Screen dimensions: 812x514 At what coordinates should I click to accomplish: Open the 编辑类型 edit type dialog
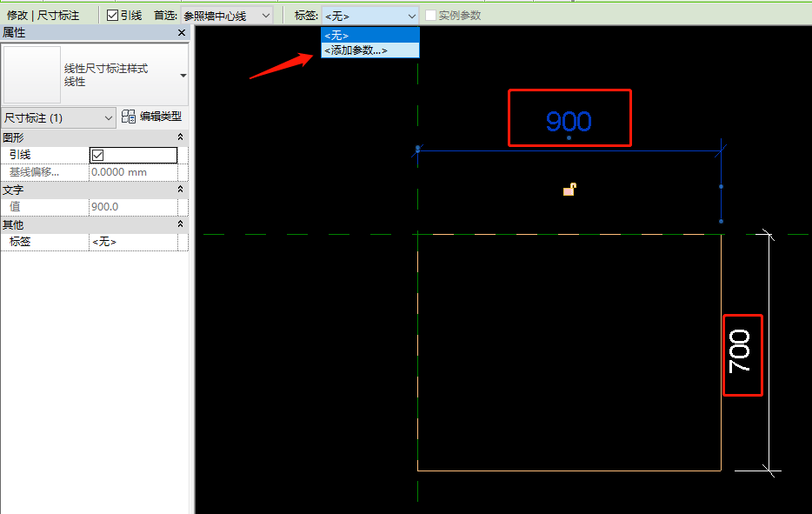coord(152,117)
